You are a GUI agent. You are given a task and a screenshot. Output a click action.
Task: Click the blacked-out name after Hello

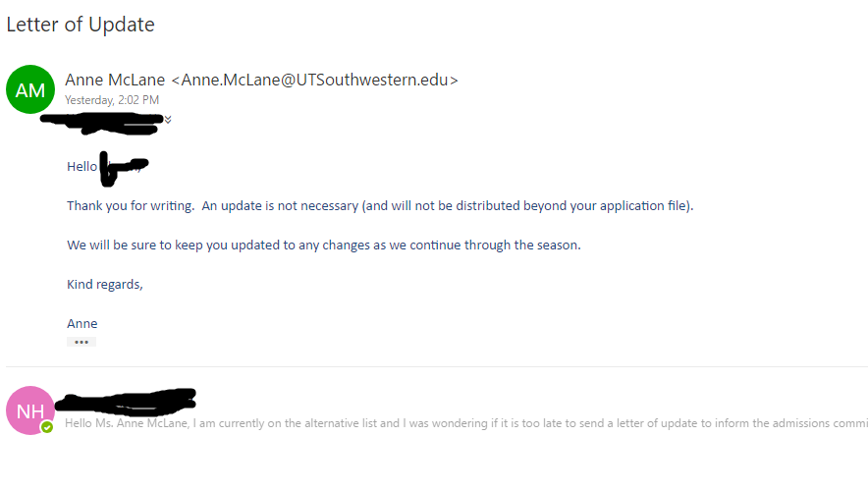click(123, 169)
